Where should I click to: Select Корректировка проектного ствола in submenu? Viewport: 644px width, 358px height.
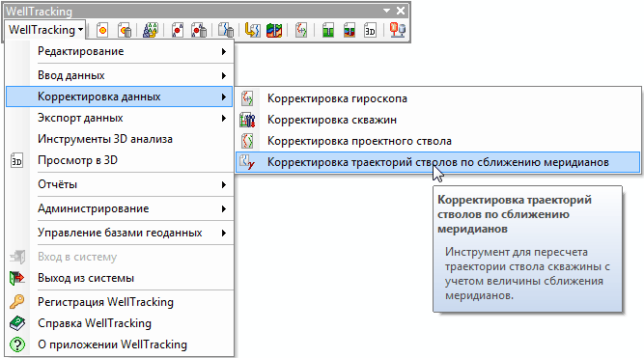coord(437,141)
